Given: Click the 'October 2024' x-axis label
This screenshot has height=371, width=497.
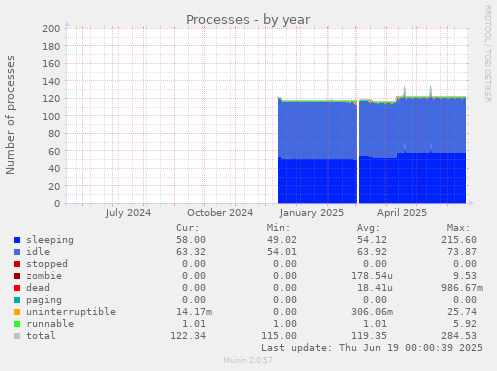Looking at the screenshot, I should coord(220,213).
